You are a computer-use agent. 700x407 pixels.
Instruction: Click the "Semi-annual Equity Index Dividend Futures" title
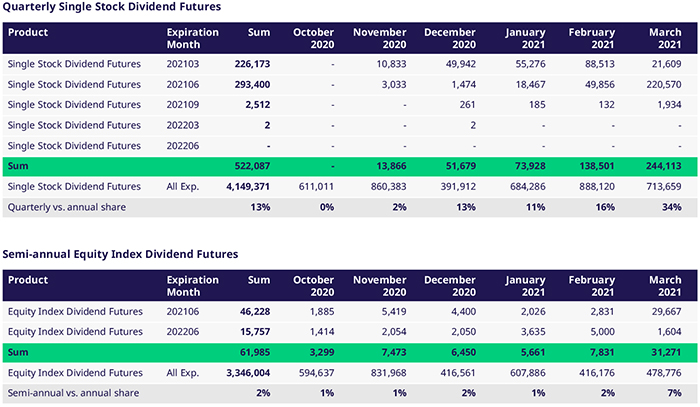click(121, 254)
